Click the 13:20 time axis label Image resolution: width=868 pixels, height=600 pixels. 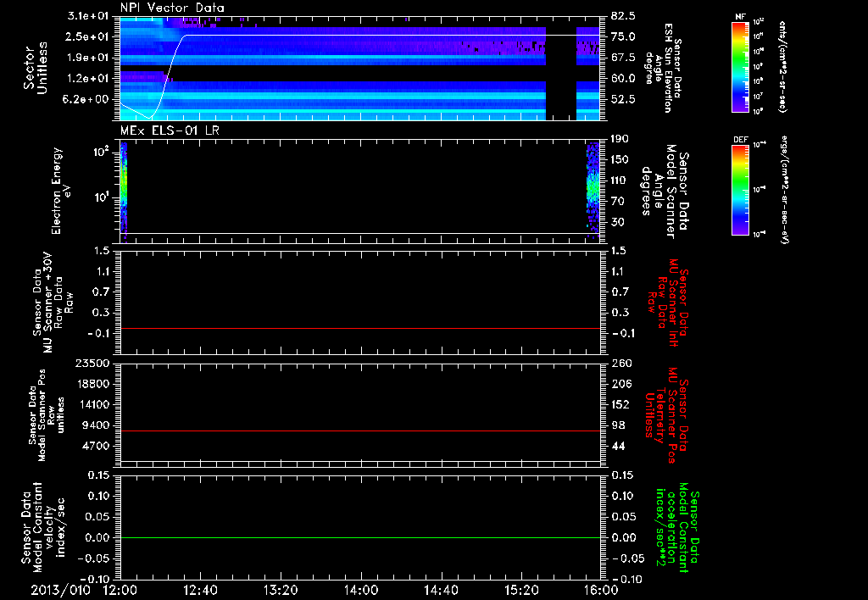(x=281, y=590)
